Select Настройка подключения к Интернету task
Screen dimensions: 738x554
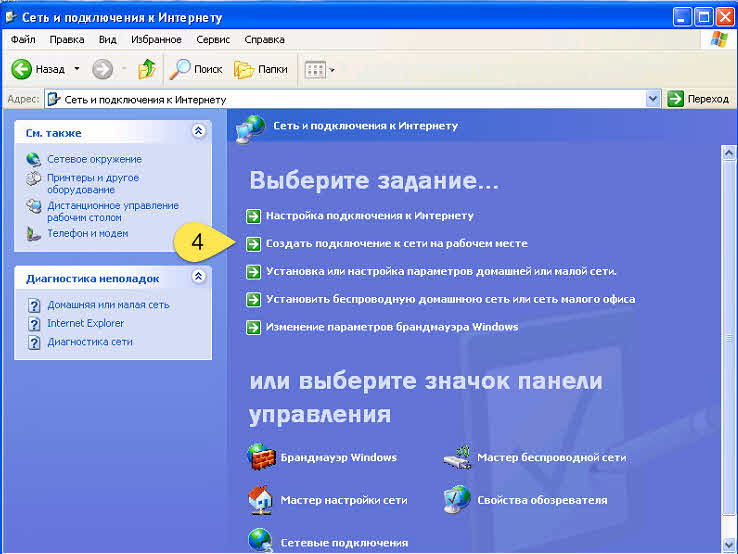pos(370,216)
